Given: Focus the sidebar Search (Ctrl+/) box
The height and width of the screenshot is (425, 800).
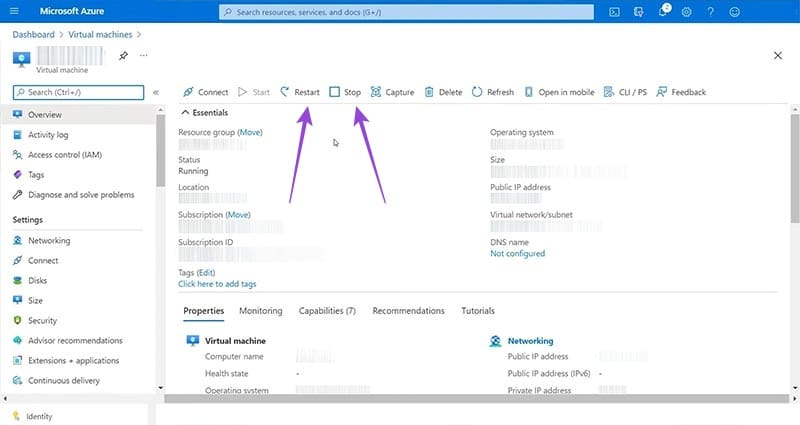Looking at the screenshot, I should click(79, 92).
